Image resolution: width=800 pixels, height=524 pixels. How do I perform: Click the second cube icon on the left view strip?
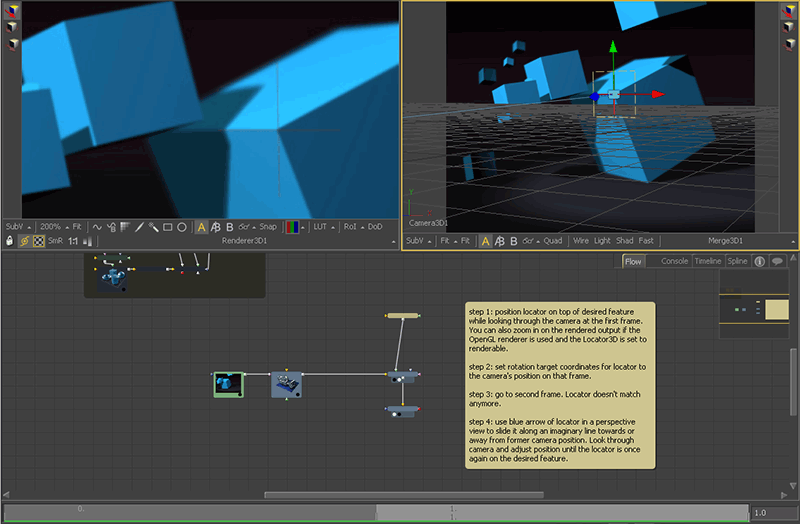[x=12, y=27]
